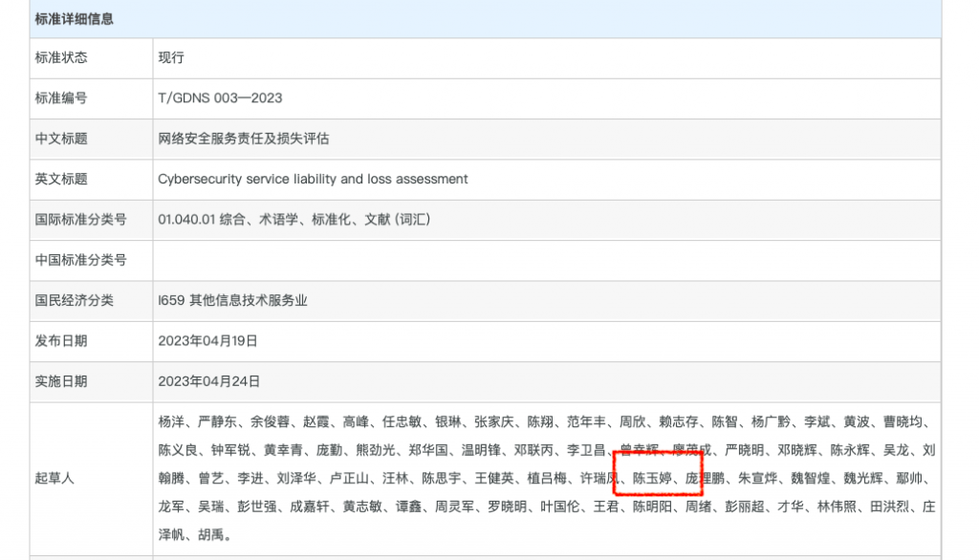Image resolution: width=979 pixels, height=560 pixels.
Task: Select the 现行 status value
Action: pyautogui.click(x=171, y=57)
